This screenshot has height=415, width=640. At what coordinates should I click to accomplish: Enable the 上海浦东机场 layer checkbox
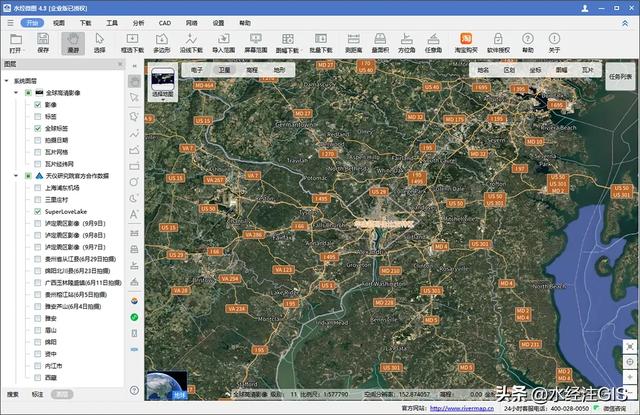pos(38,188)
